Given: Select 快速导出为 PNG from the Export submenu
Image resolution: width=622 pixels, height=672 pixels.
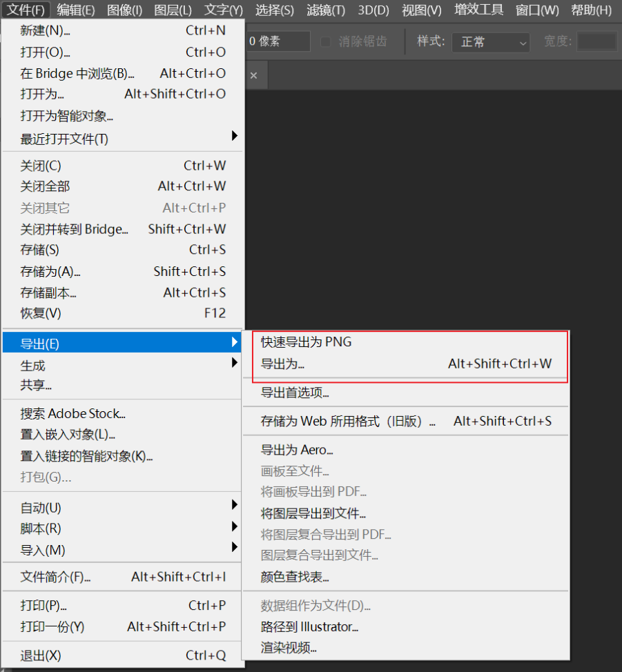Looking at the screenshot, I should pos(307,342).
